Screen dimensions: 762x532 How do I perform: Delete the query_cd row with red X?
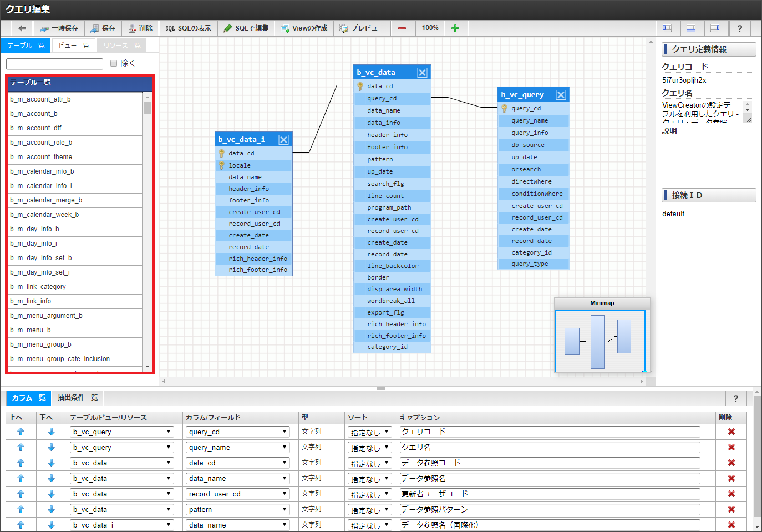coord(731,432)
